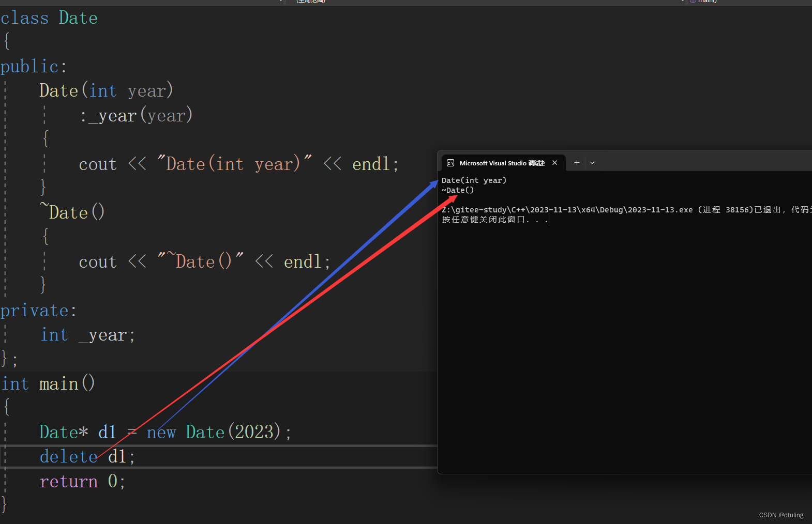This screenshot has height=524, width=812.
Task: Open a new console tab with plus button
Action: (x=577, y=163)
